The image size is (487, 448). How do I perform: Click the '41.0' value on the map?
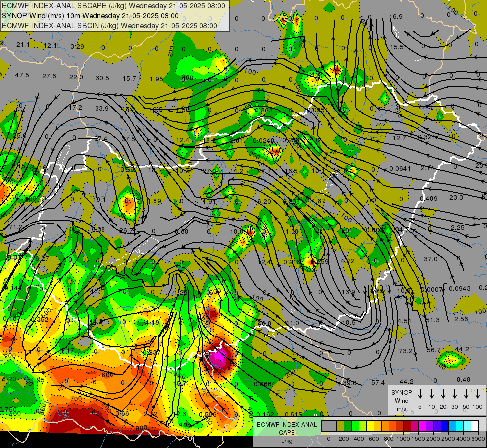292,323
